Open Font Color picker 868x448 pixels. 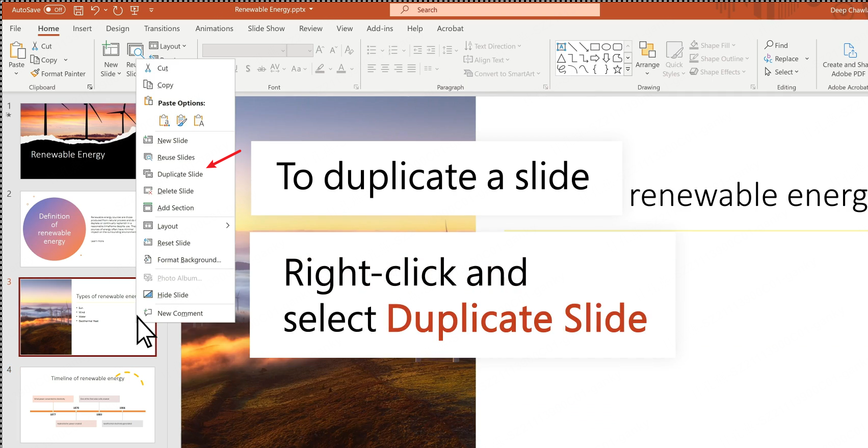click(x=341, y=68)
